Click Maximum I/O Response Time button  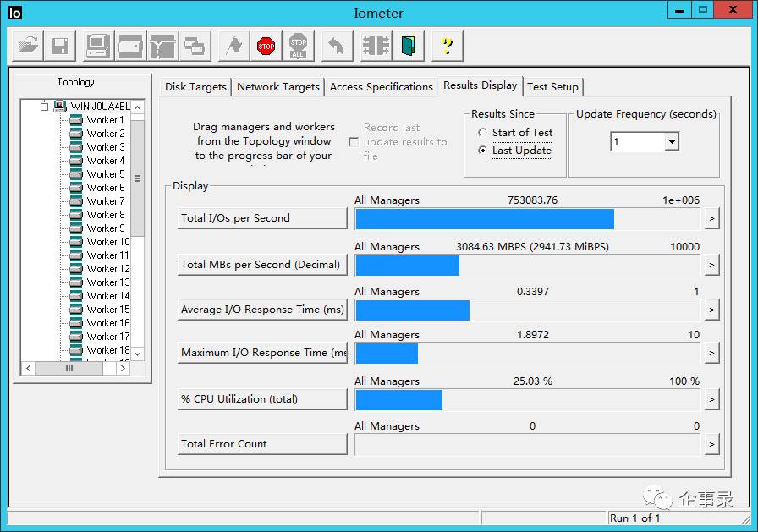[x=262, y=352]
